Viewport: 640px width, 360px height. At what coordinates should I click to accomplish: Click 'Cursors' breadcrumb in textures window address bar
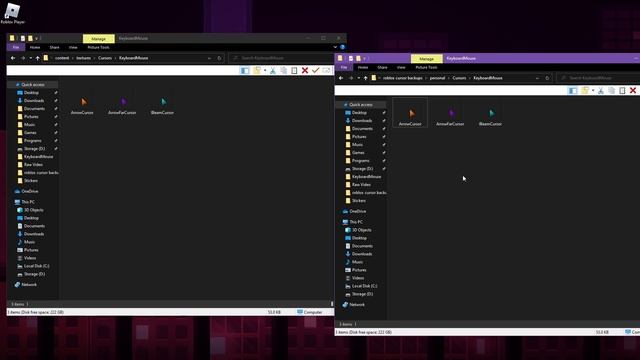[105, 58]
